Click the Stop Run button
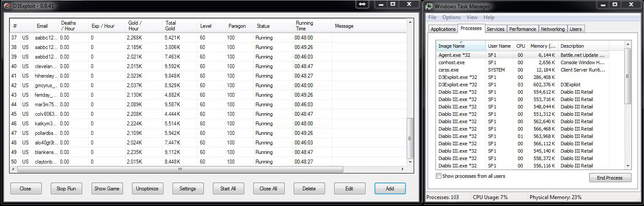 tap(66, 188)
